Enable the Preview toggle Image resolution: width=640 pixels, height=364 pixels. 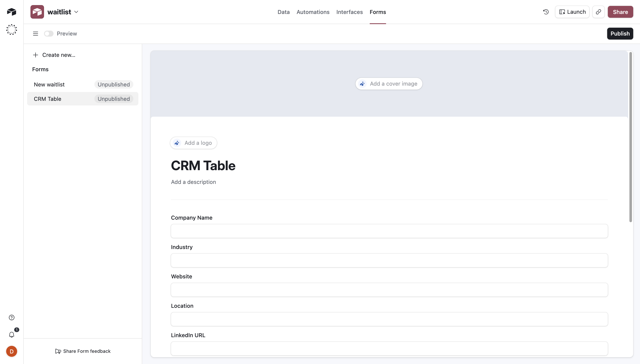(48, 33)
